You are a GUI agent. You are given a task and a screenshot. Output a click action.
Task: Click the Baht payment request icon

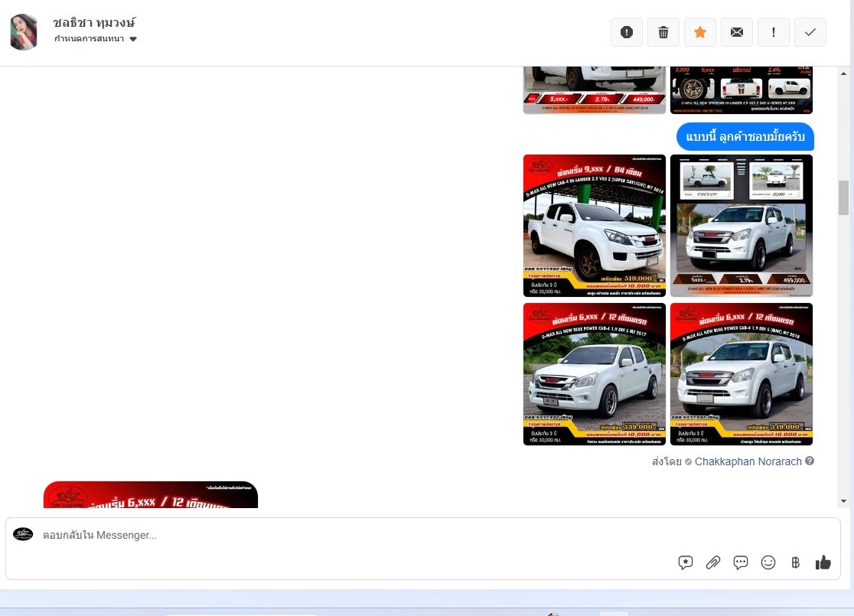(x=795, y=562)
